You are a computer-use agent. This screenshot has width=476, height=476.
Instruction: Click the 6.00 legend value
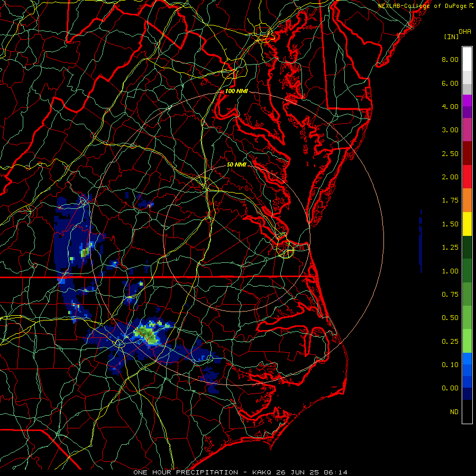click(x=450, y=83)
